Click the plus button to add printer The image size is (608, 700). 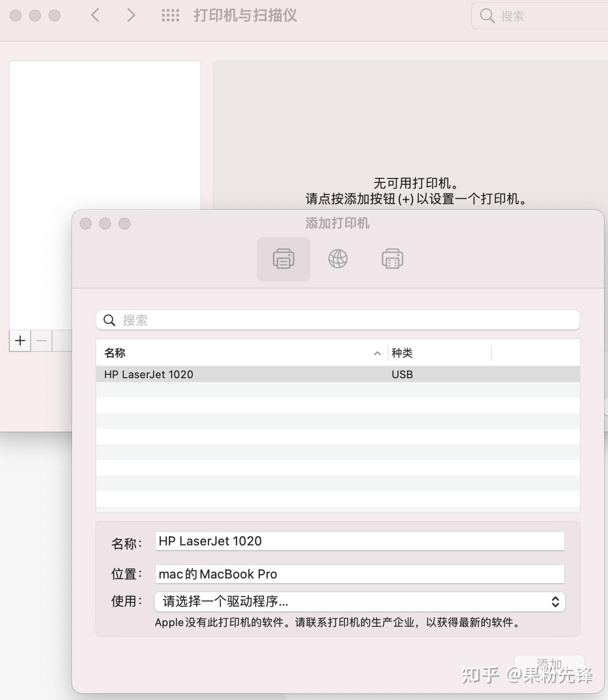pyautogui.click(x=20, y=341)
